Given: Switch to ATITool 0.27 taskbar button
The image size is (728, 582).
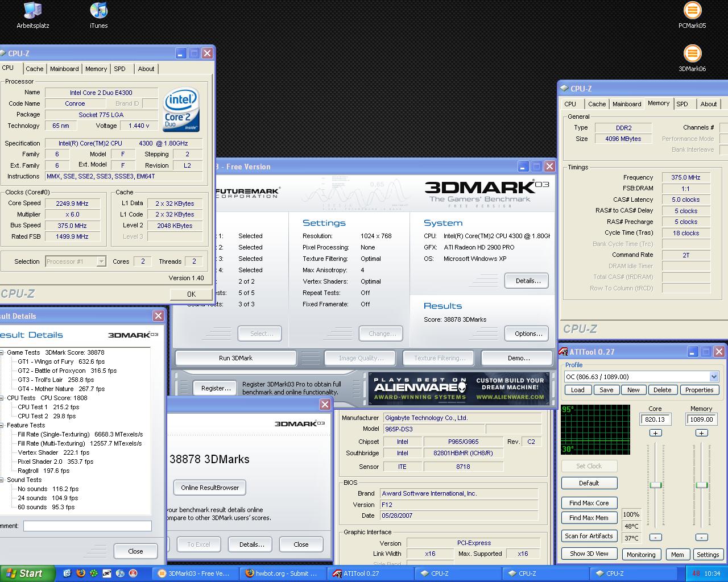Looking at the screenshot, I should 371,573.
